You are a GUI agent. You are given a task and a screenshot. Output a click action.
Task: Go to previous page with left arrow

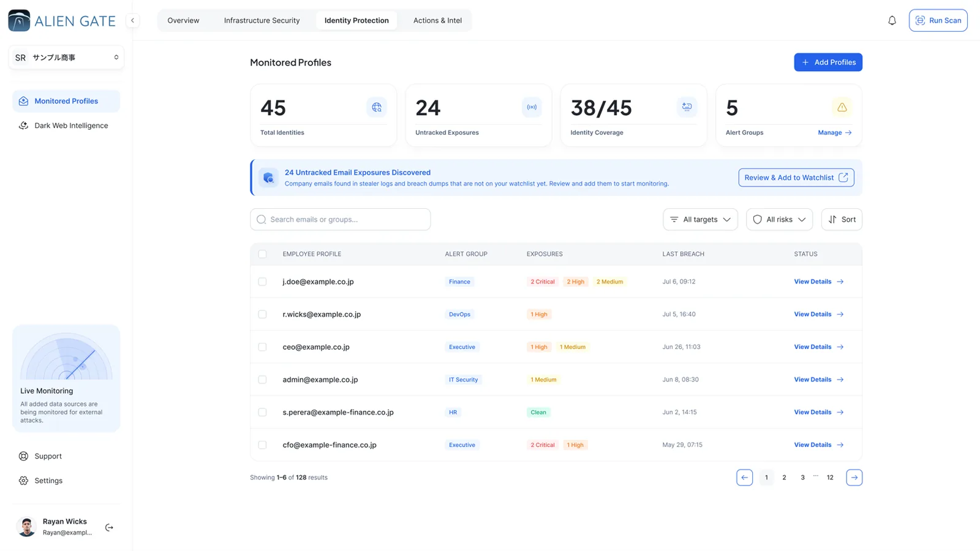[x=744, y=478]
